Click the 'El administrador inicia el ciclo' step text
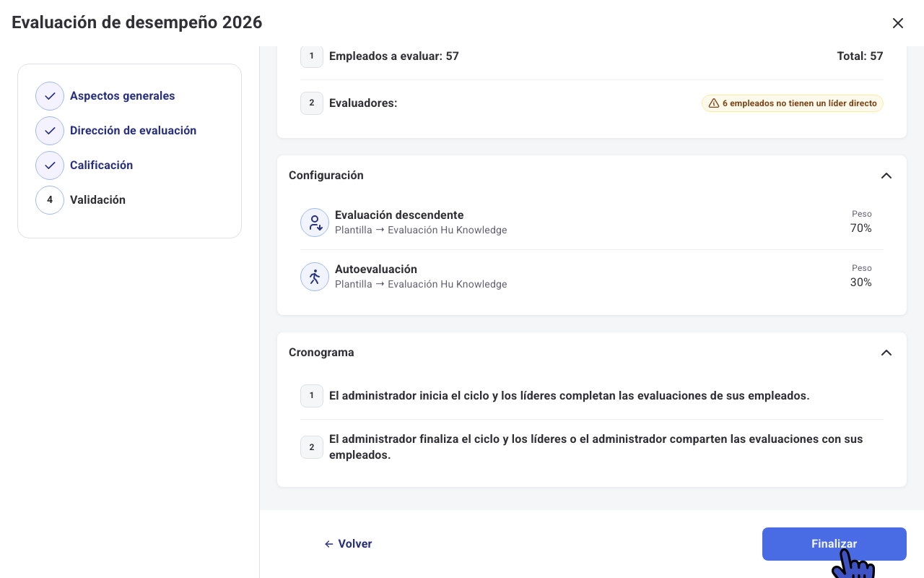The image size is (924, 578). tap(570, 396)
